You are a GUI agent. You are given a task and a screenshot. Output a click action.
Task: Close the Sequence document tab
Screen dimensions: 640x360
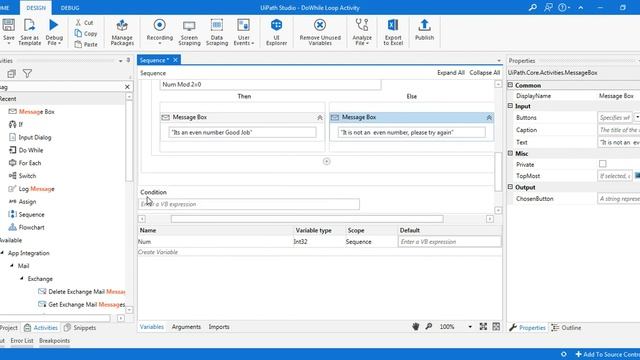pos(176,60)
